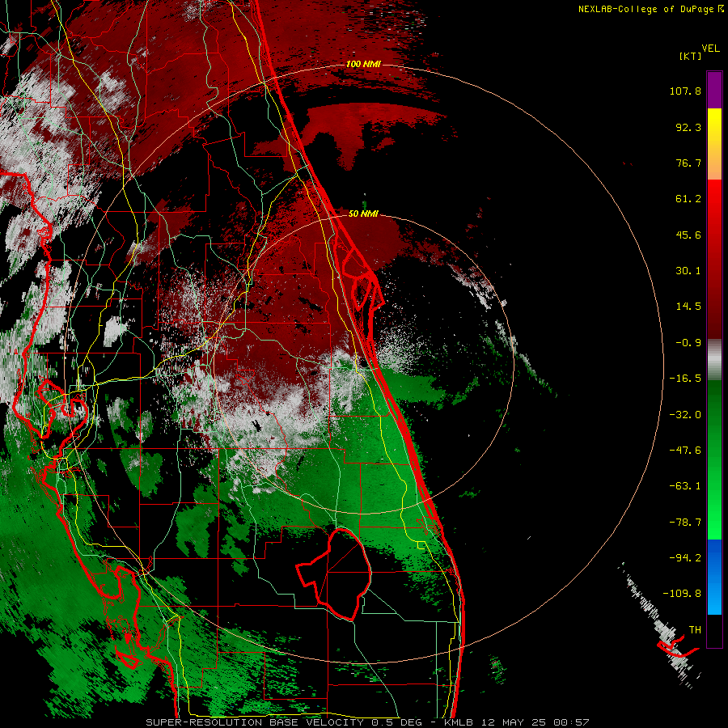Click the -63.1 velocity scale value
728x728 pixels.
point(685,486)
